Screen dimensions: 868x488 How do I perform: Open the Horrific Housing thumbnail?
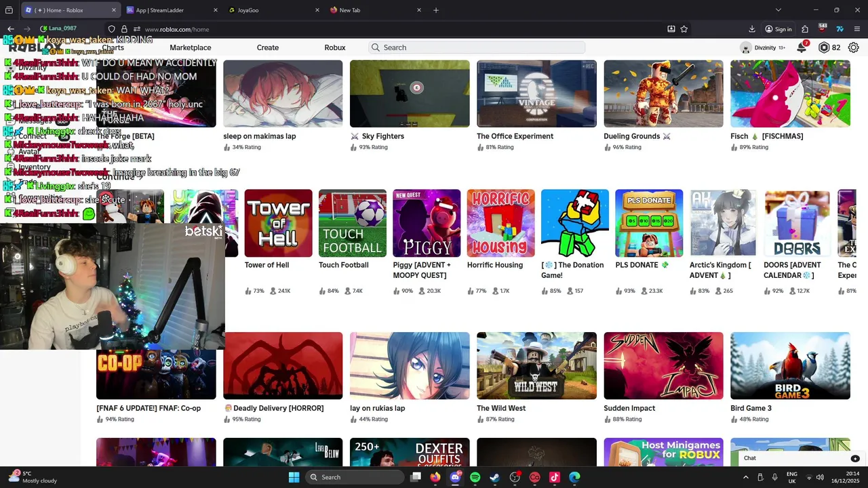point(500,223)
